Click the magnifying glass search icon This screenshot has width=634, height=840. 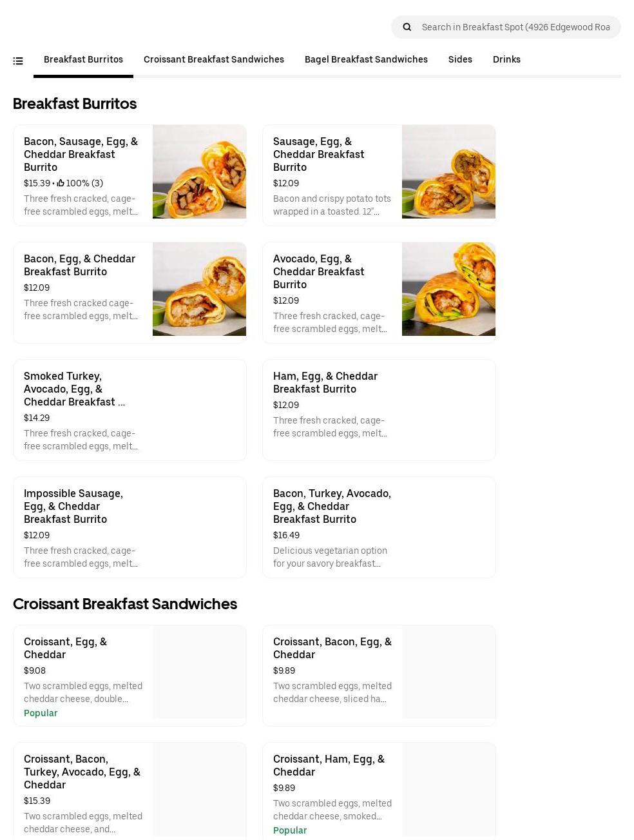(x=407, y=27)
